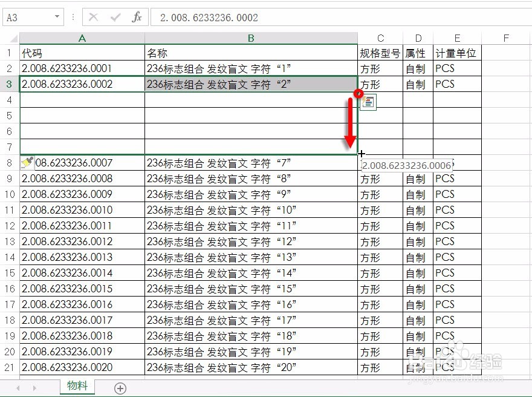This screenshot has width=532, height=397.
Task: Open the Quick Analysis icon below the selection
Action: [x=368, y=103]
